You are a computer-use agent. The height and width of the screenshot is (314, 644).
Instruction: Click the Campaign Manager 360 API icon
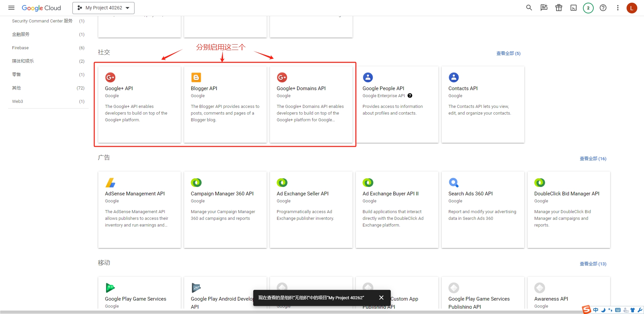[196, 183]
